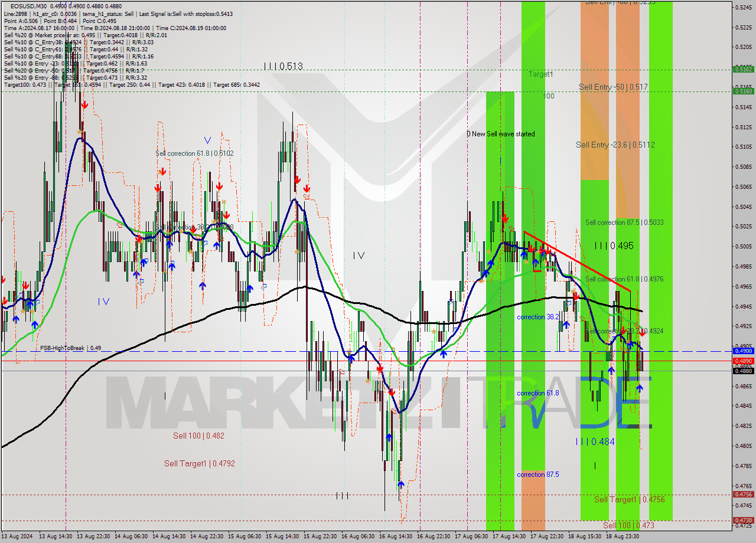Click the red 0.4730 price tag
756x543 pixels.
point(743,521)
